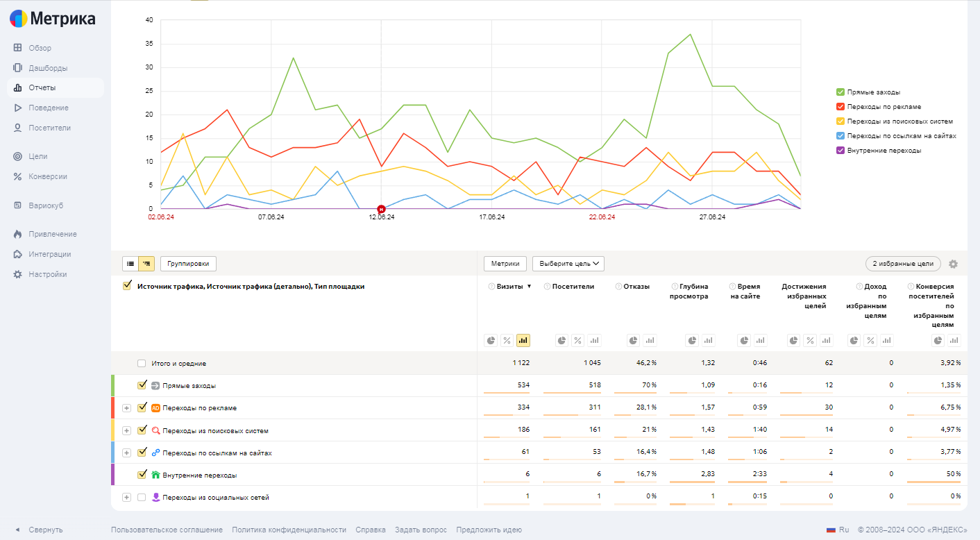
Task: Click pie chart icon under Визиты column
Action: pyautogui.click(x=491, y=340)
